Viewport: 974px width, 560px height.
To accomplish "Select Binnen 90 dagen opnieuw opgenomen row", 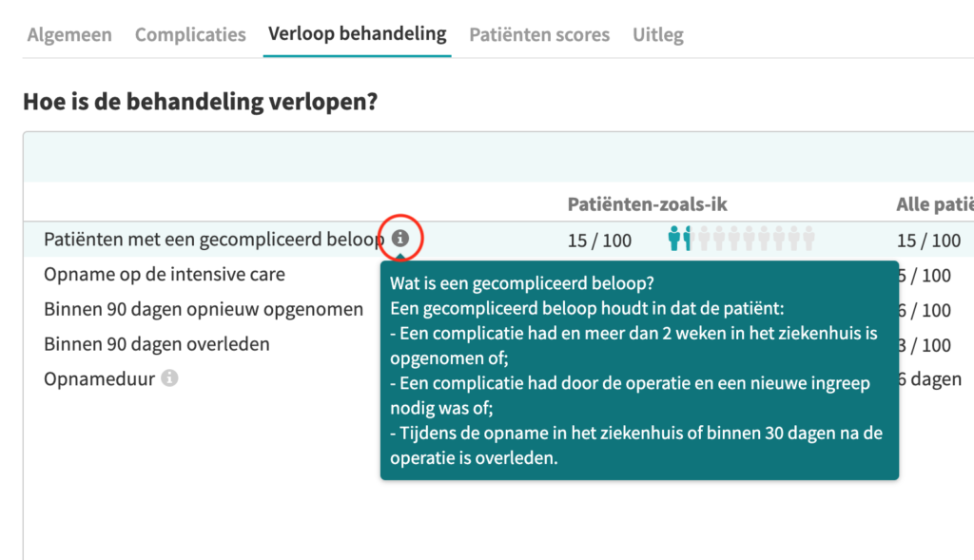I will (204, 309).
